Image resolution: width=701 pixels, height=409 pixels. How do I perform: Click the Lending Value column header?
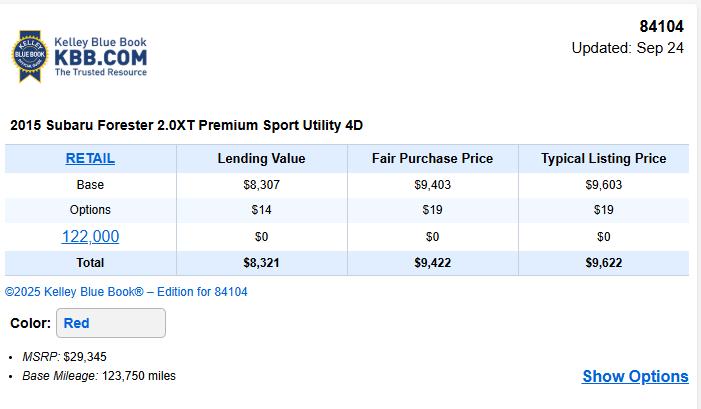click(261, 158)
